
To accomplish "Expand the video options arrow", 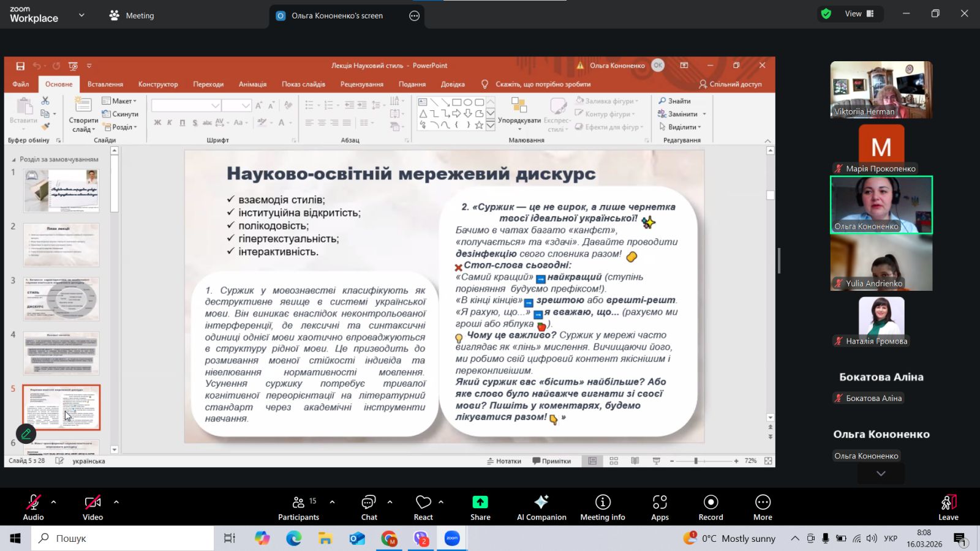I will tap(116, 502).
